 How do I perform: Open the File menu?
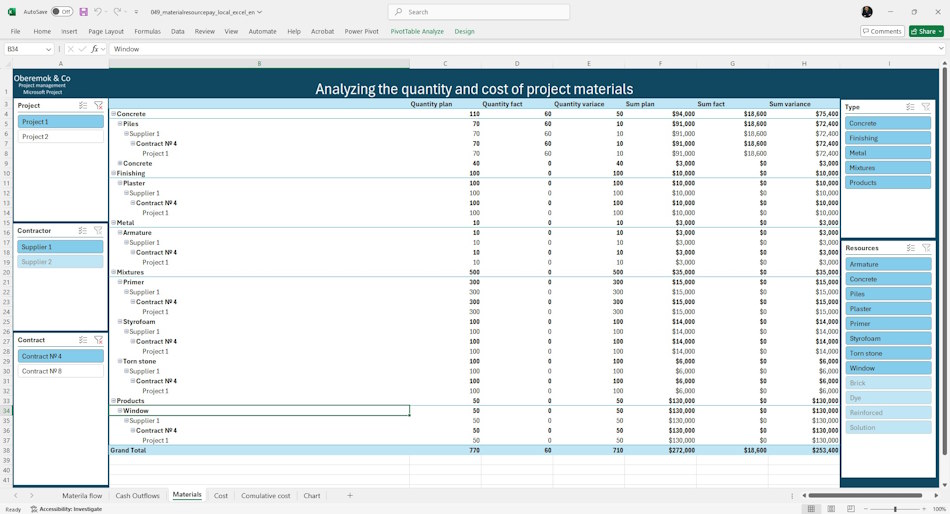click(16, 32)
